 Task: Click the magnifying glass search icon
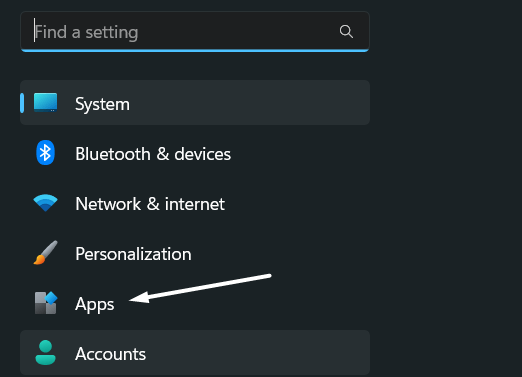pyautogui.click(x=346, y=32)
